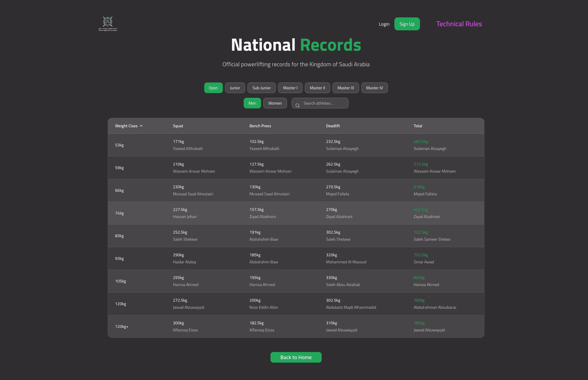The height and width of the screenshot is (380, 588).
Task: Switch to the Women records view
Action: coord(275,103)
